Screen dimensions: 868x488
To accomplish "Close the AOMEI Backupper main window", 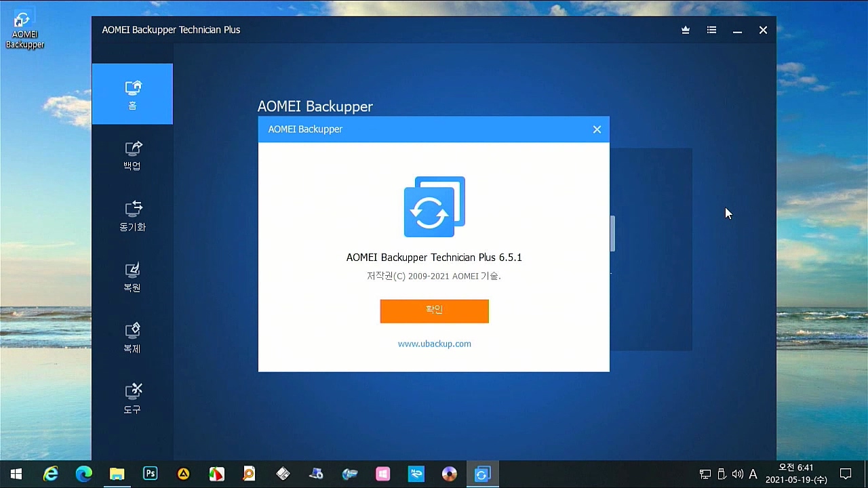I will click(x=763, y=30).
